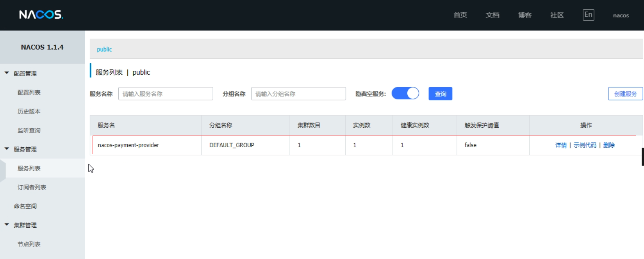Image resolution: width=644 pixels, height=259 pixels.
Task: Click the 查询 search button
Action: click(440, 94)
